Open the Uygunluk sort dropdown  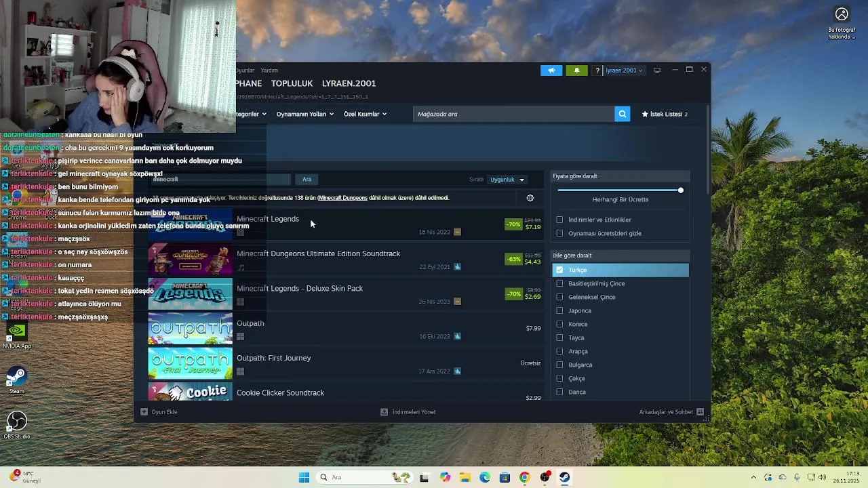[x=508, y=180]
